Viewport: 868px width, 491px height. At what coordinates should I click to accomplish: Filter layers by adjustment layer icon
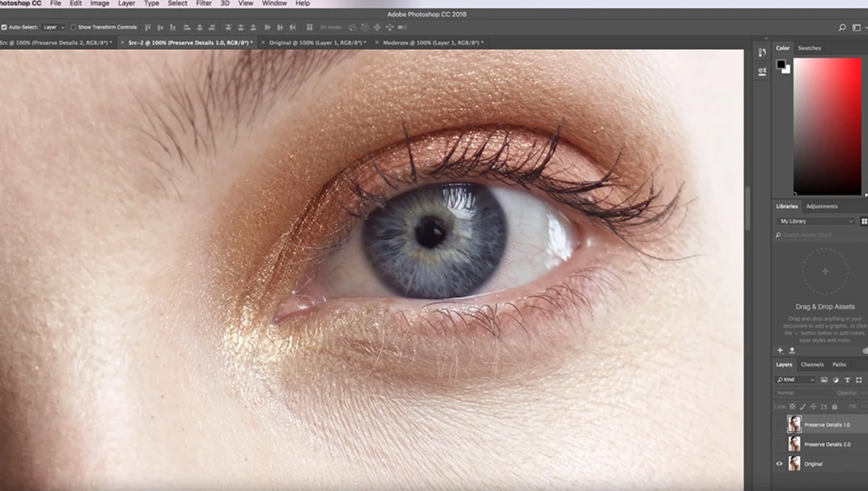(835, 380)
